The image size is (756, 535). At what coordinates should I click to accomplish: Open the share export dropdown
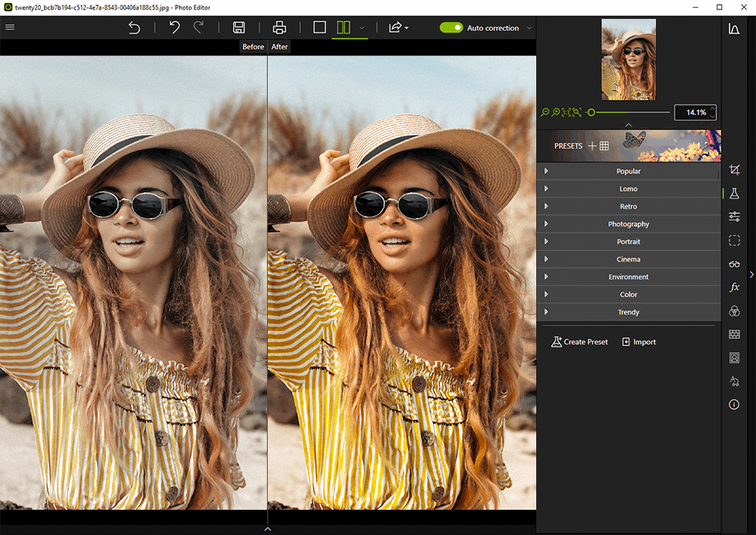(x=398, y=28)
